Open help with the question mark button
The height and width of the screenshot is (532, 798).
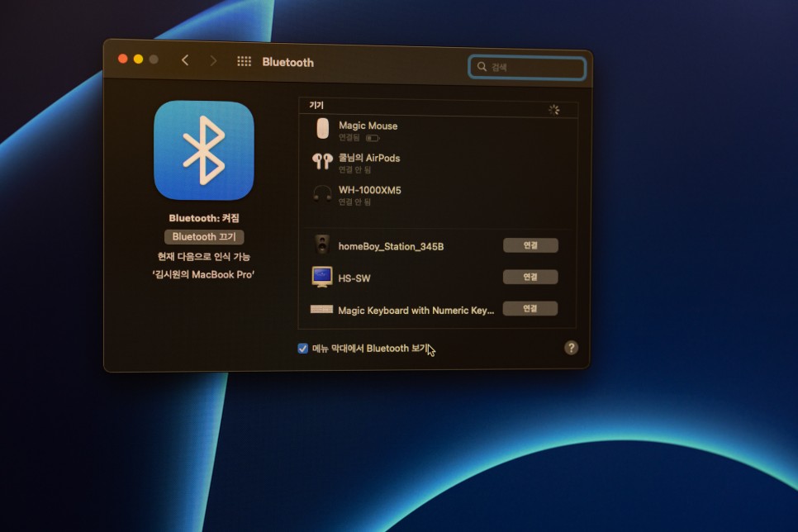(x=571, y=348)
